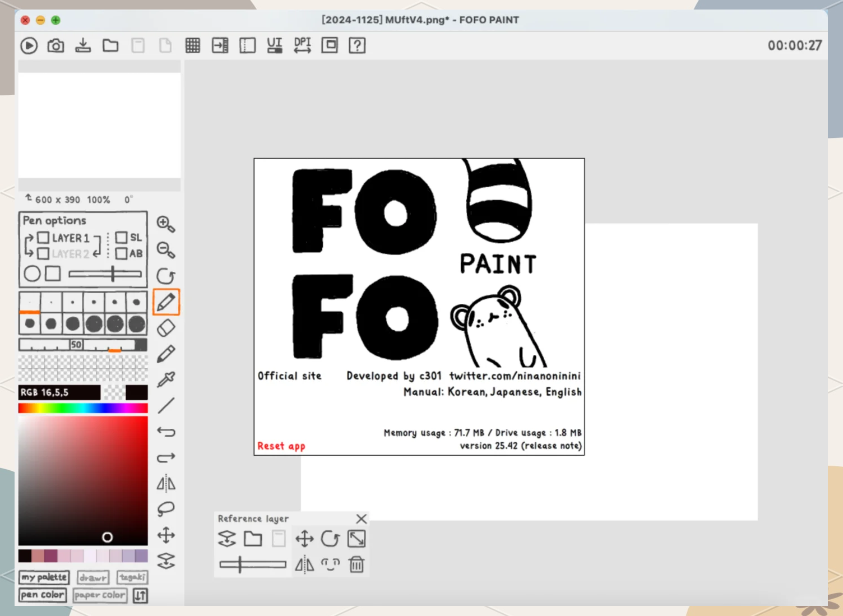Click the Reference layer layers icon
The height and width of the screenshot is (616, 843).
click(x=226, y=539)
